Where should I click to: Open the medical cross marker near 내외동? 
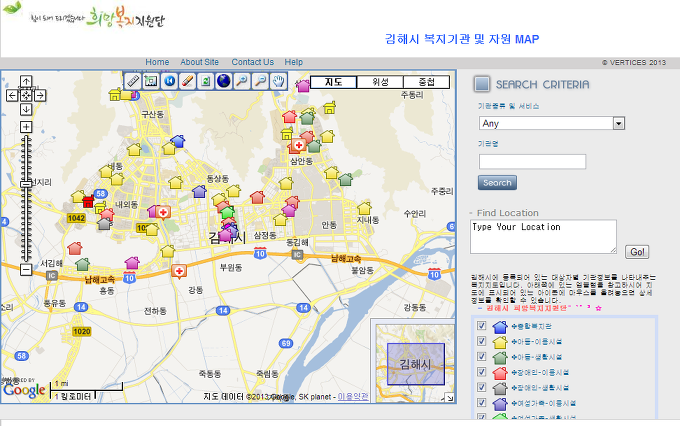(163, 213)
